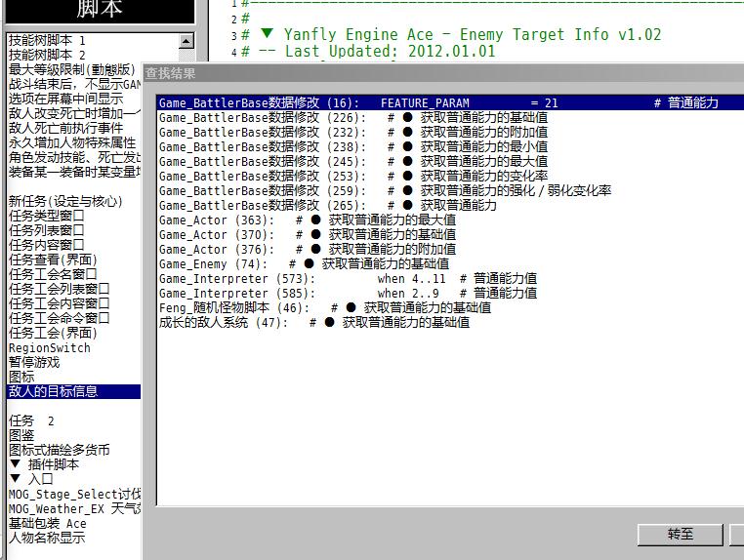Viewport: 744px width, 560px height.
Task: Select script 任务 2
Action: pyautogui.click(x=31, y=421)
